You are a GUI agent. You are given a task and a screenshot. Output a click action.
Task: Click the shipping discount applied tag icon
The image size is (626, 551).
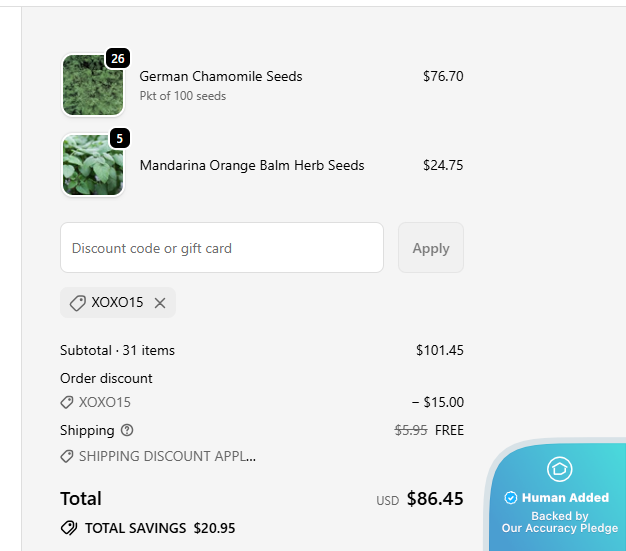[67, 456]
